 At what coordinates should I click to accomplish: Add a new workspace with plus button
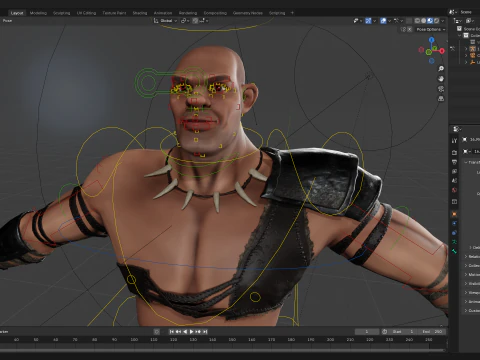click(292, 13)
